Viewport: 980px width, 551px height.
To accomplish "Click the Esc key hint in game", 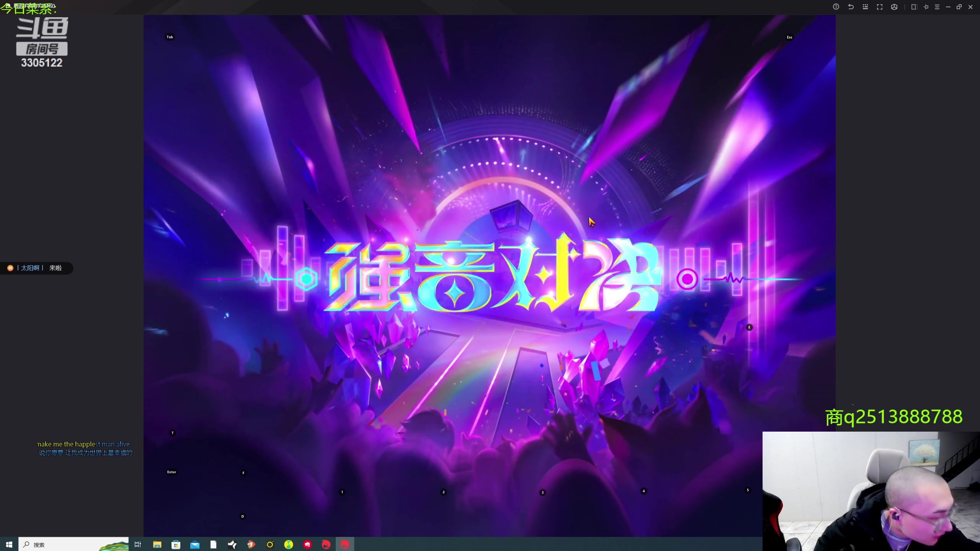I will coord(789,37).
